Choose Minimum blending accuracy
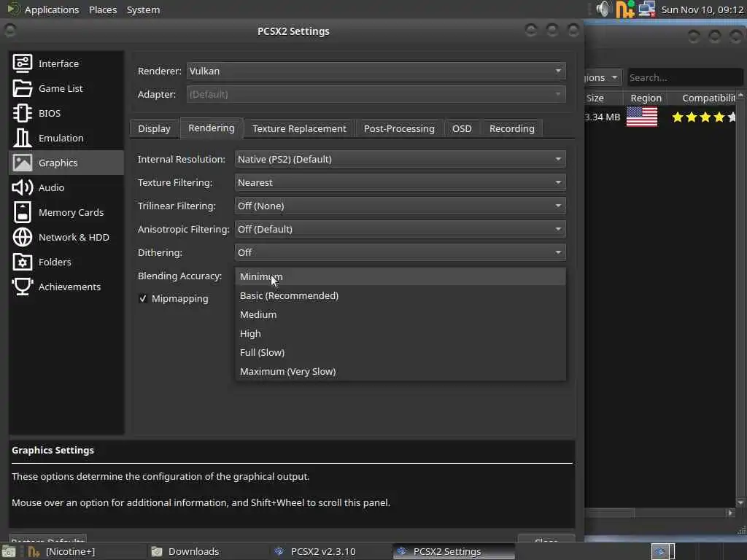 [x=400, y=276]
